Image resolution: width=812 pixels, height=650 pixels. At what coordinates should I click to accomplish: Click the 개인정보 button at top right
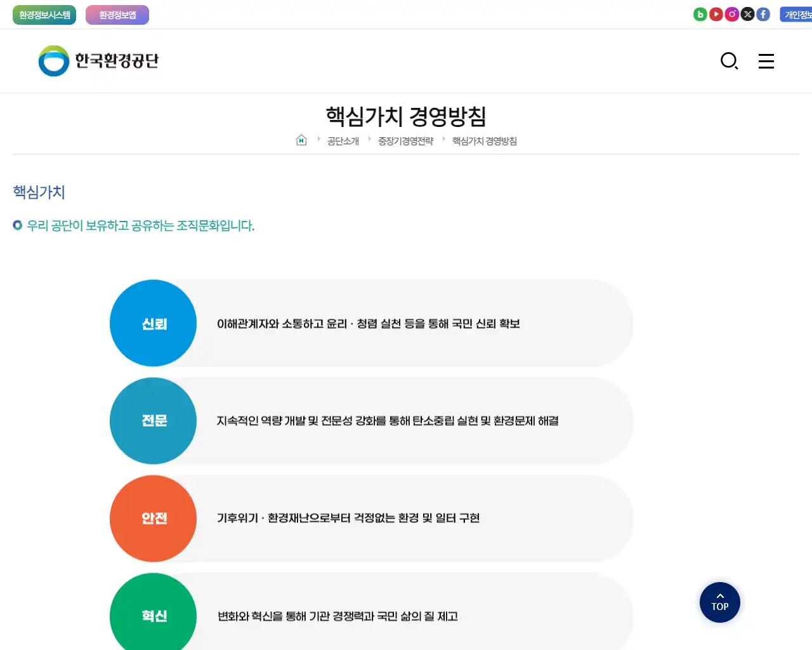coord(797,13)
